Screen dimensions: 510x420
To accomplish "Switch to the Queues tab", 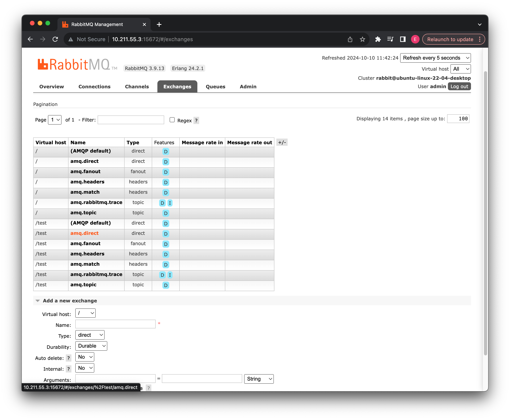I will pyautogui.click(x=215, y=87).
